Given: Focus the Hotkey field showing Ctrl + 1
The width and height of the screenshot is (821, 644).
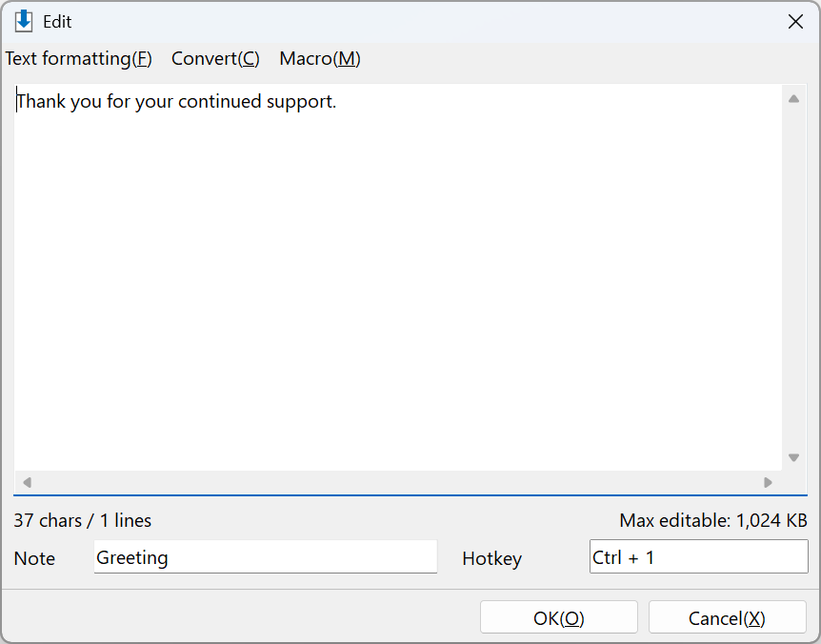Looking at the screenshot, I should click(x=698, y=556).
